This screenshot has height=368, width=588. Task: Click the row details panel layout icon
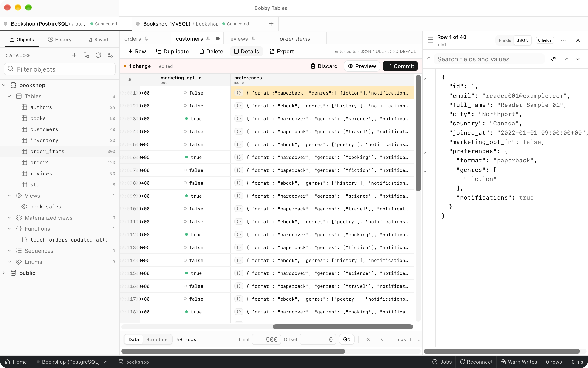(x=430, y=40)
